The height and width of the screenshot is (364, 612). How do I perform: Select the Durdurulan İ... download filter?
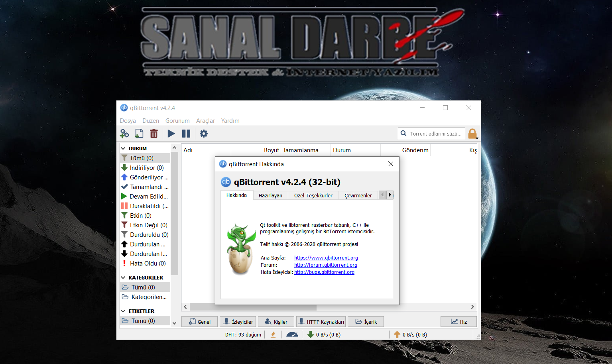(145, 254)
